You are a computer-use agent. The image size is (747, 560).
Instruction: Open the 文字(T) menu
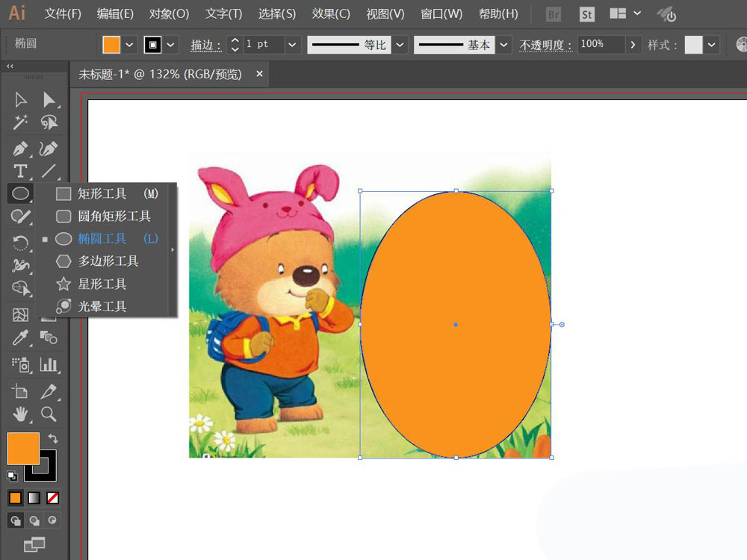coord(224,13)
